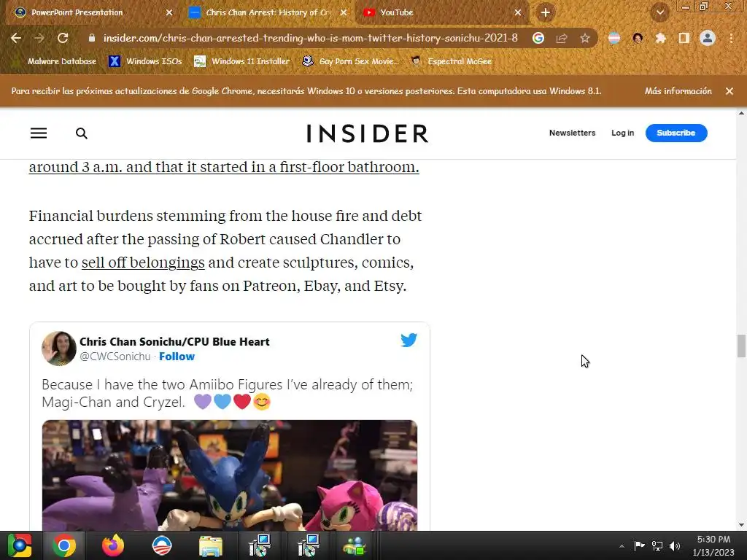Share this page via address bar icon
747x560 pixels.
tap(562, 38)
